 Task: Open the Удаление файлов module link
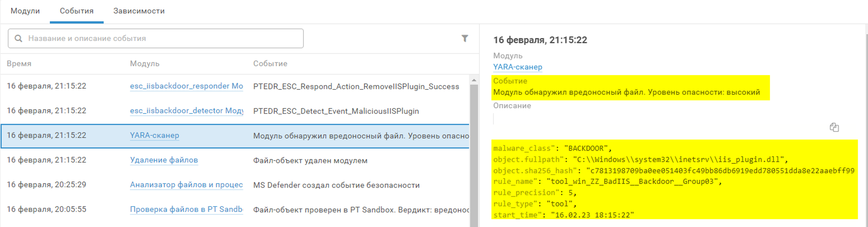164,160
